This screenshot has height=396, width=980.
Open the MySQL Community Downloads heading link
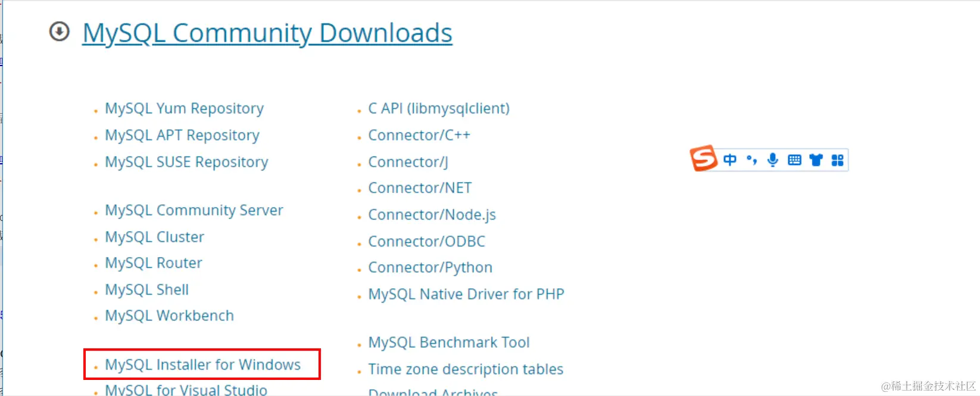[267, 33]
